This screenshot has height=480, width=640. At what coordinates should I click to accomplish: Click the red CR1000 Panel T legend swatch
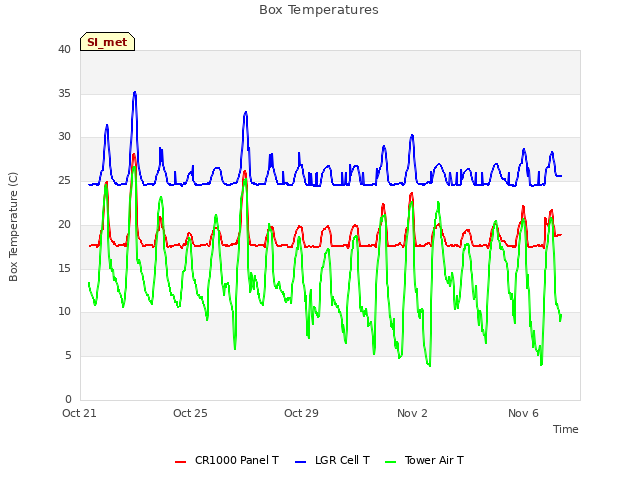pyautogui.click(x=180, y=462)
